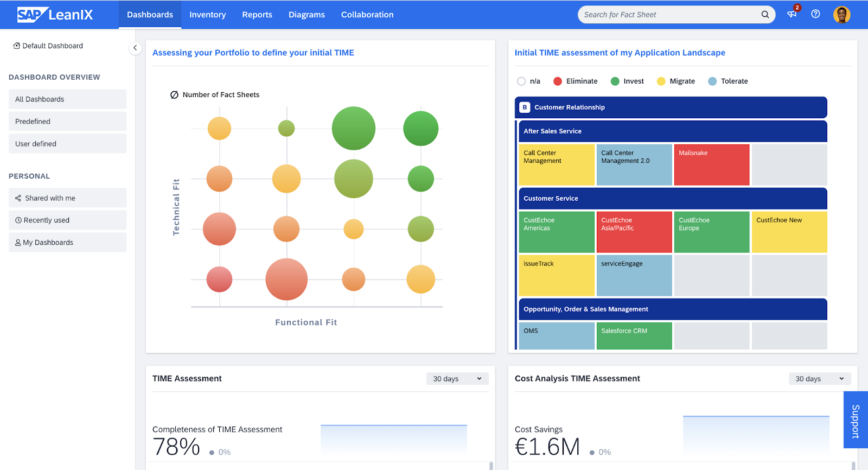The width and height of the screenshot is (868, 470).
Task: Click the Customer Service header
Action: point(673,199)
